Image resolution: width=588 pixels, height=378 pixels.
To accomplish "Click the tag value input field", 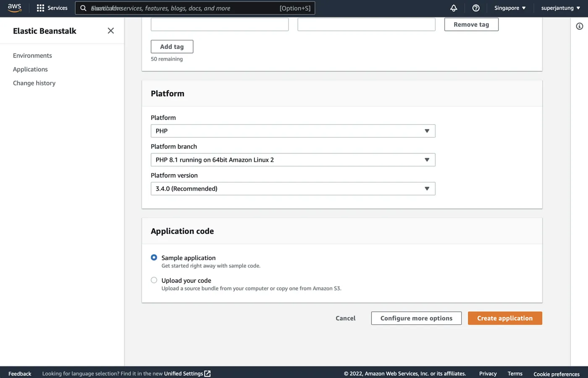I will (366, 24).
